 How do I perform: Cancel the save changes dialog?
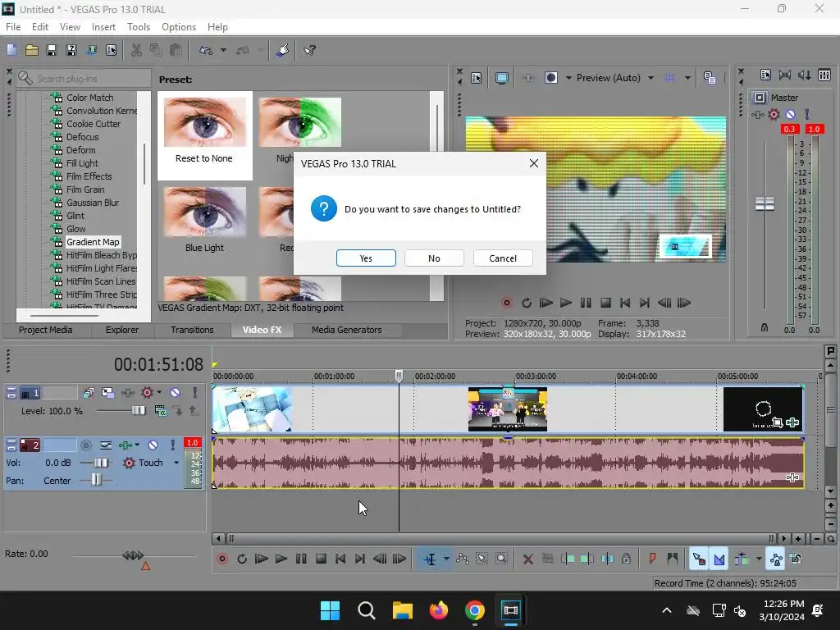tap(503, 258)
